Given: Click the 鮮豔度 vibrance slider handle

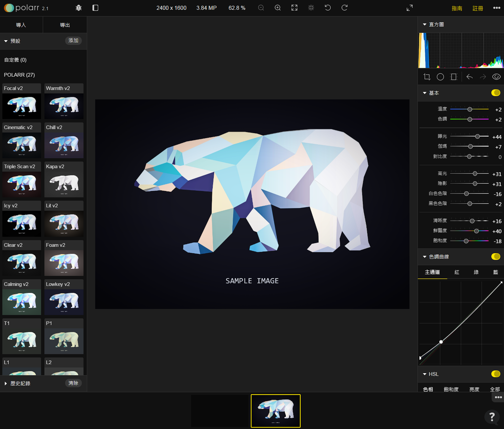Looking at the screenshot, I should [x=476, y=231].
